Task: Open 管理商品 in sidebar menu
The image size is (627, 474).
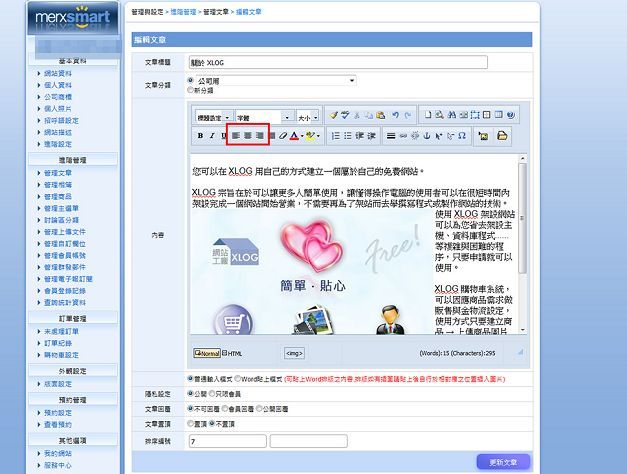Action: pos(58,196)
